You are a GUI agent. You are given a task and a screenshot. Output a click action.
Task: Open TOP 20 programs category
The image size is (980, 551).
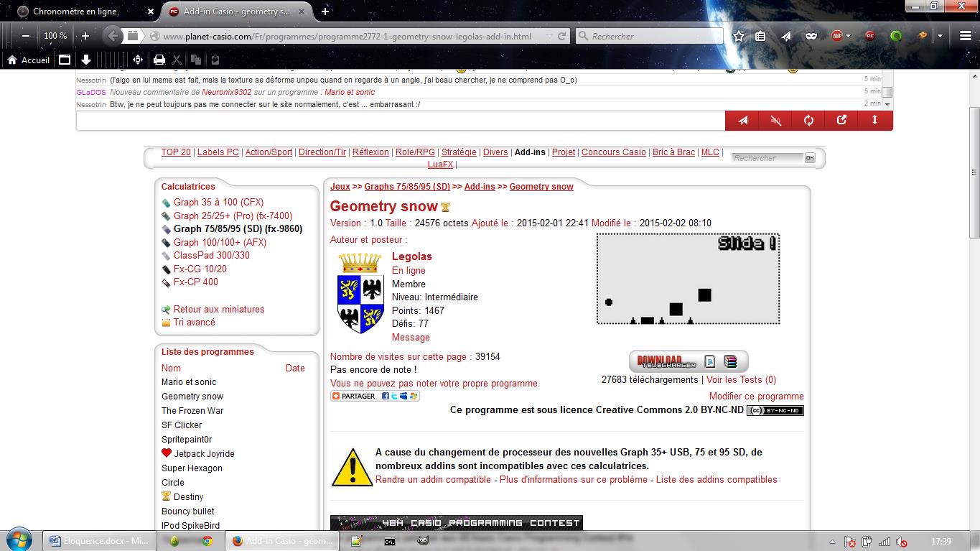[x=176, y=152]
